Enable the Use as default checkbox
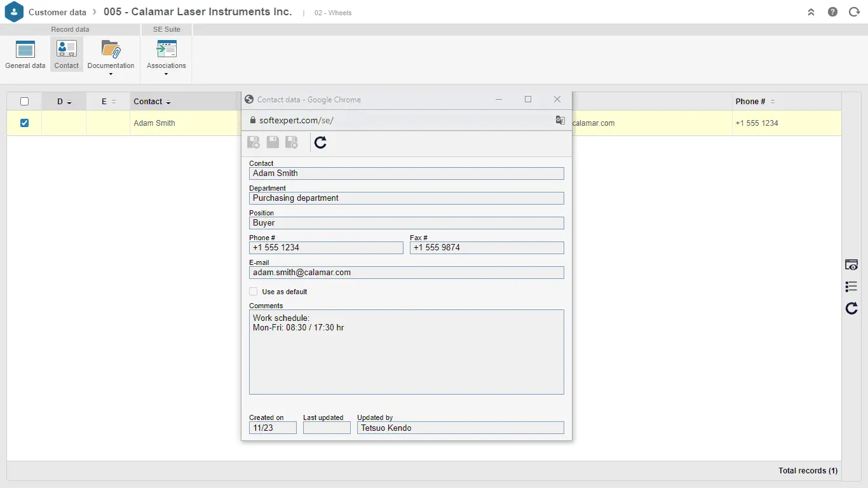 254,292
